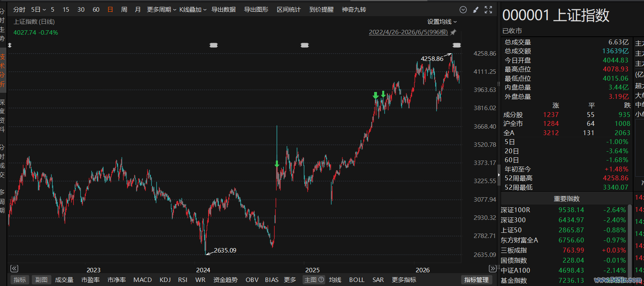
Task: Open the 设置均线 dropdown
Action: point(442,22)
